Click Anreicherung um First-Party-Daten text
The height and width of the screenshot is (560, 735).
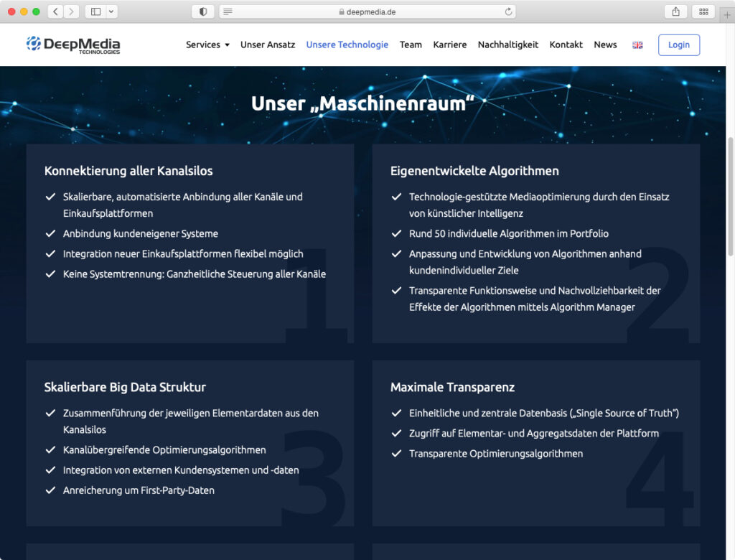click(x=139, y=490)
